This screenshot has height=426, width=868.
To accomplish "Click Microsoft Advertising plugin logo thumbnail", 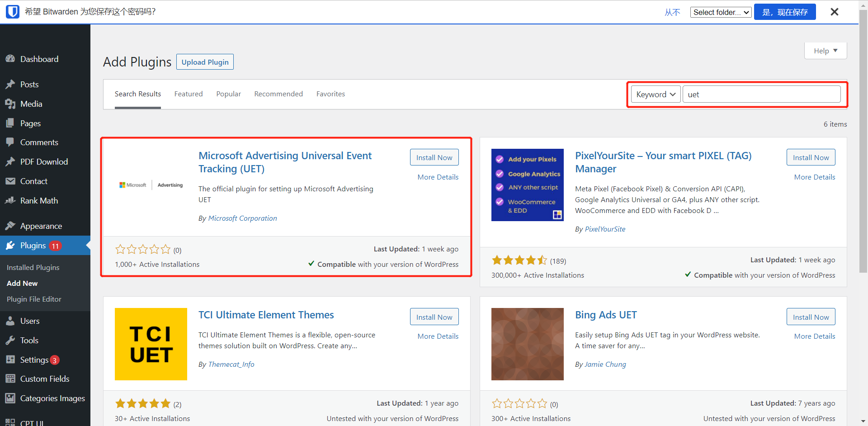I will coord(151,185).
